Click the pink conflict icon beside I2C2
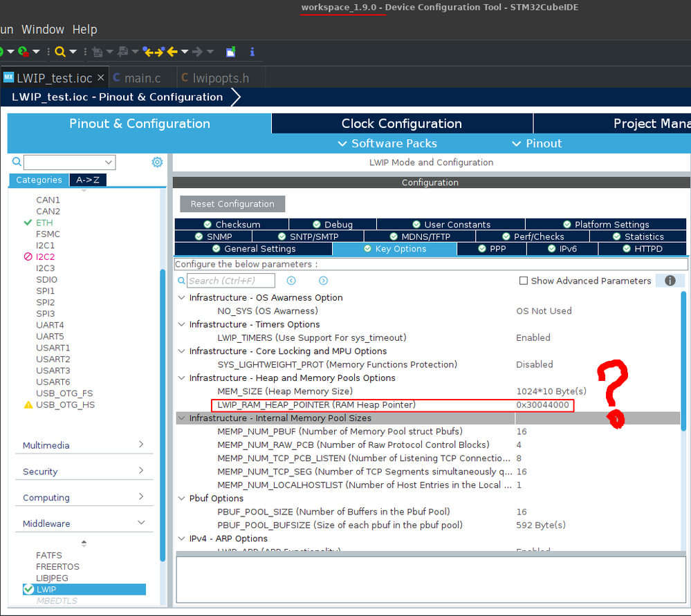 tap(28, 256)
